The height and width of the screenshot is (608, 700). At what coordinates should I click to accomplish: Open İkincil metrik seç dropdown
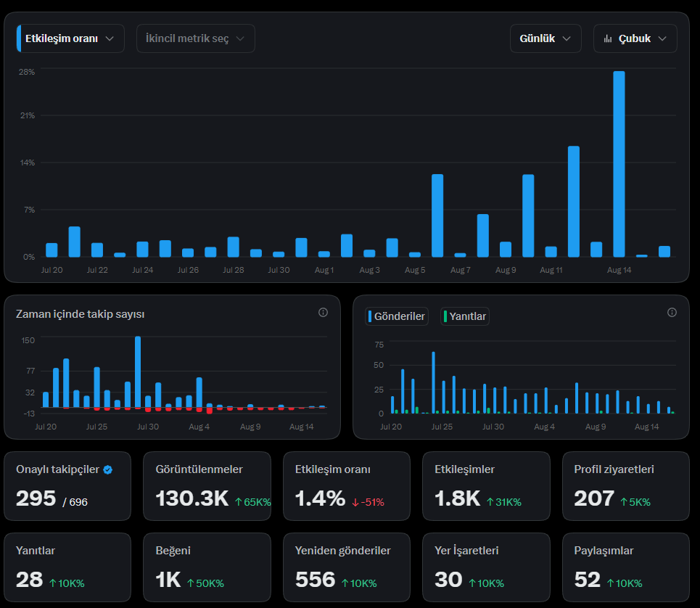196,39
